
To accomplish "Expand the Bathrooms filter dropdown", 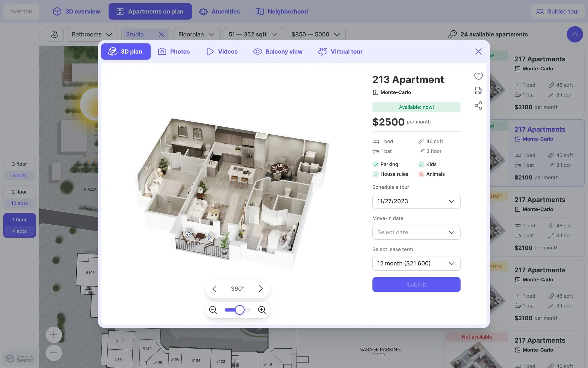I will (x=92, y=34).
